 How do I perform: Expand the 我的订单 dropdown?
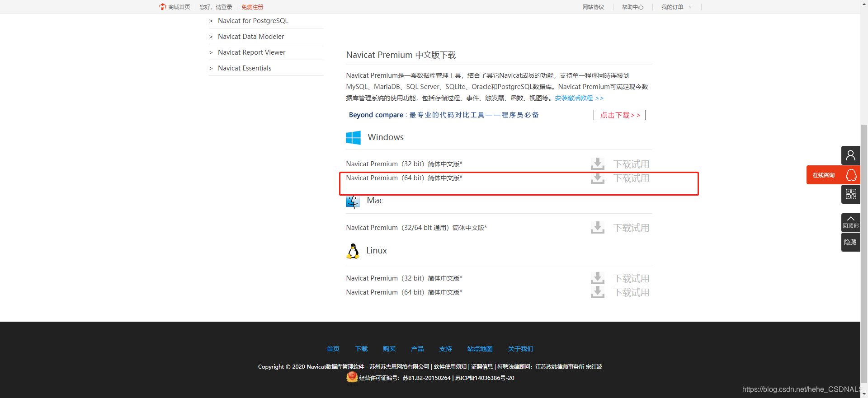676,7
